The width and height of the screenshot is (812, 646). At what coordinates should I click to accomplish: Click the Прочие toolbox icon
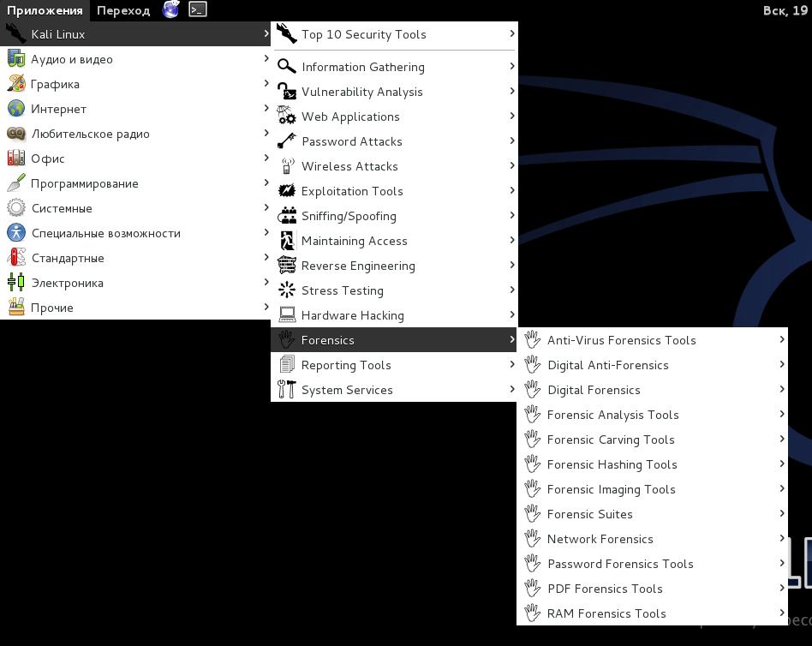16,308
